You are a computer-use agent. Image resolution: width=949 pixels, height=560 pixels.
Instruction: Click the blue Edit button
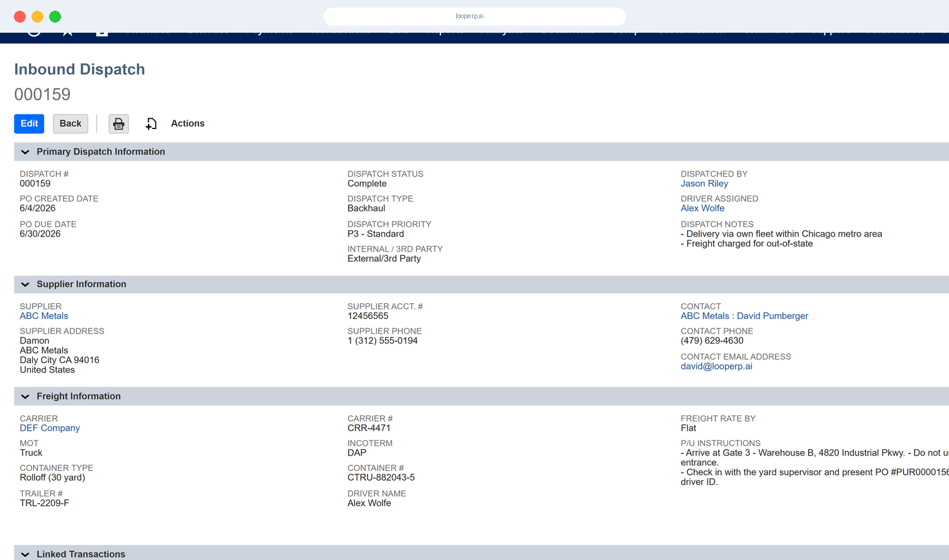coord(29,124)
